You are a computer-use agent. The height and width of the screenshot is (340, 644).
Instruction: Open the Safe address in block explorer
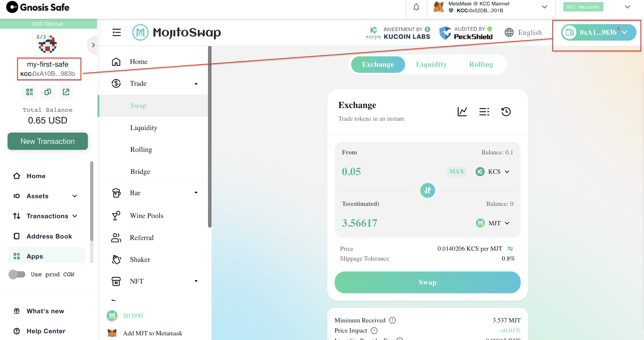[66, 92]
